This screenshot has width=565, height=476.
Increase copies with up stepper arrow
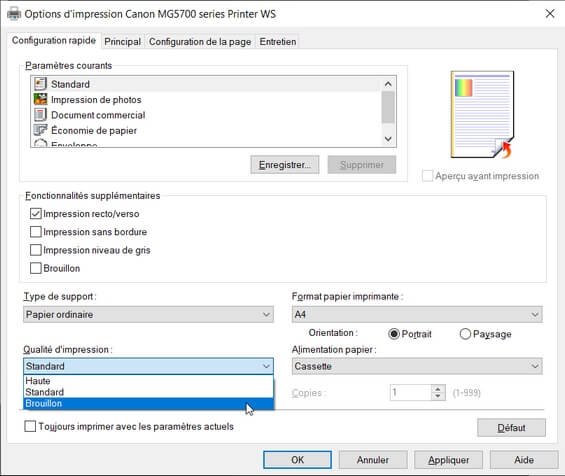click(438, 389)
